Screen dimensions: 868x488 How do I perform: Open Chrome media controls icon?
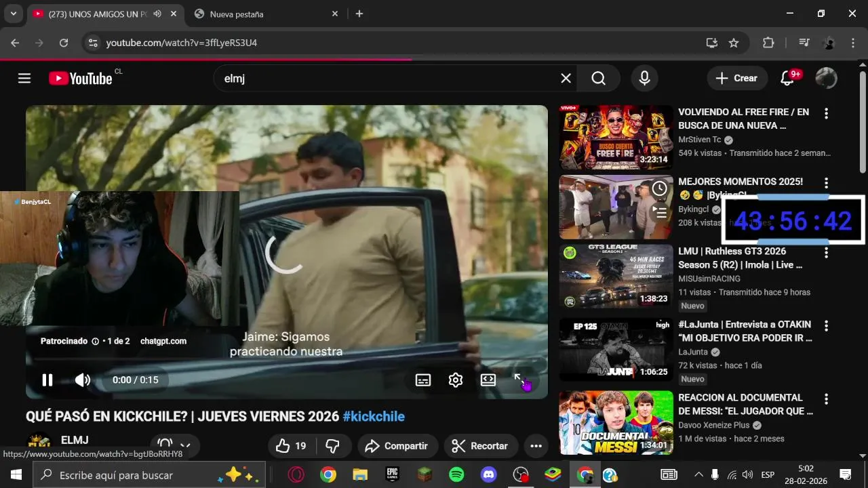click(804, 43)
